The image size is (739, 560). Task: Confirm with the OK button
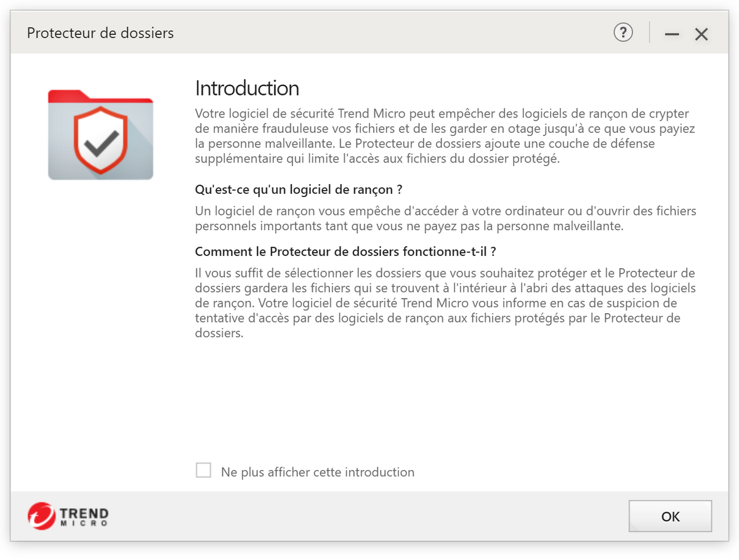(670, 516)
